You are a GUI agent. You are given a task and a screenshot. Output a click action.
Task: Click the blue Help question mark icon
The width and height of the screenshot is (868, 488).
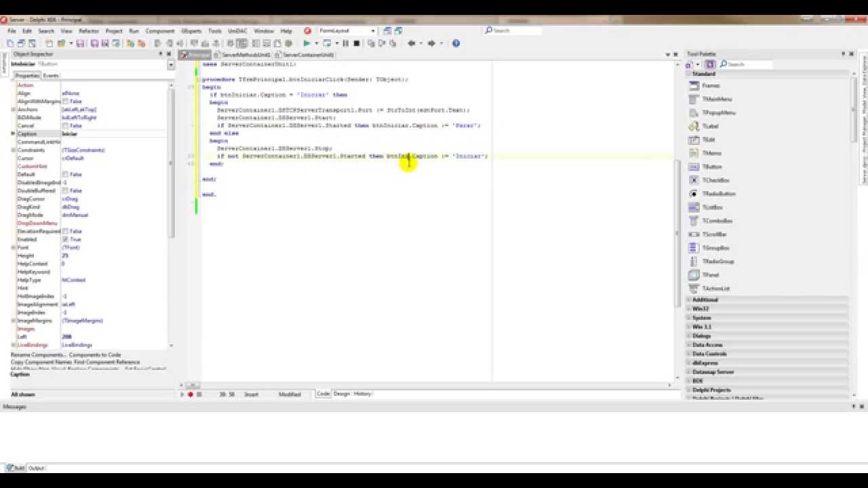456,43
